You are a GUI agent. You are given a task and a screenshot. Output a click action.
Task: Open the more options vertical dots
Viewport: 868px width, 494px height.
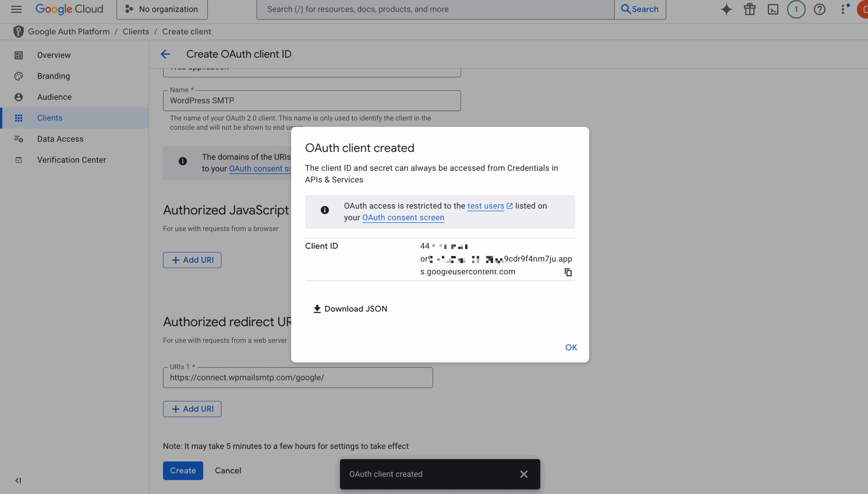(843, 9)
